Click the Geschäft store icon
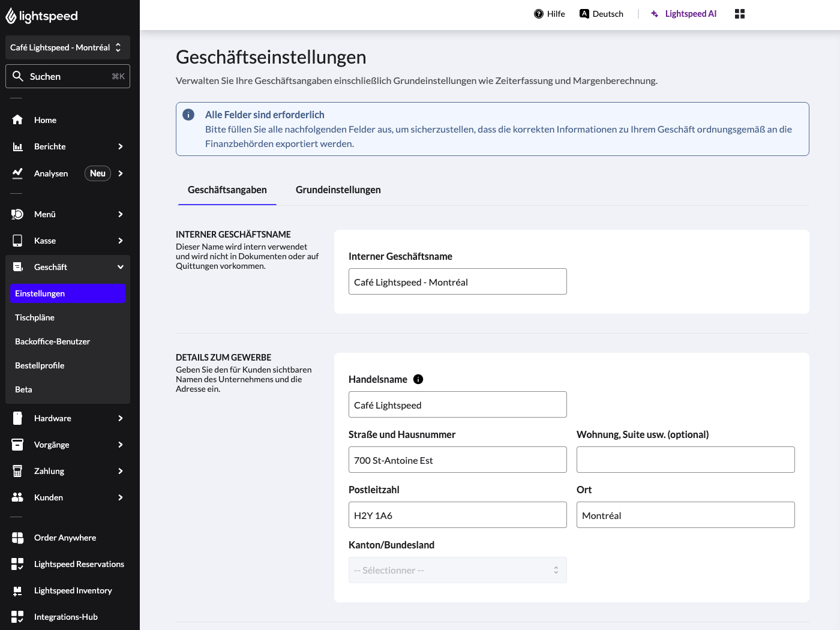 17,267
